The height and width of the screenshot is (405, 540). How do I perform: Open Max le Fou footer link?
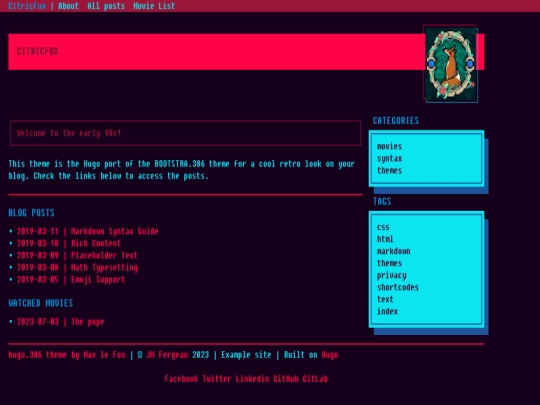[104, 355]
